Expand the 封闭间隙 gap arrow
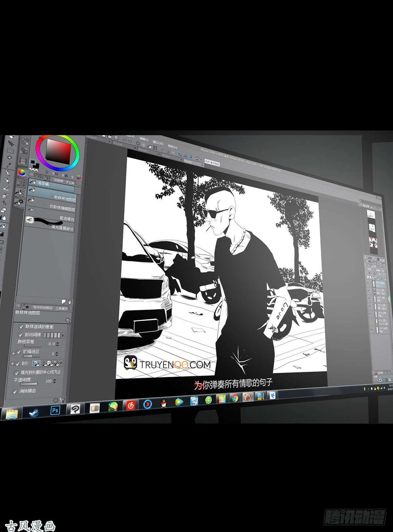Viewport: 393px width, 532px height. point(63,336)
